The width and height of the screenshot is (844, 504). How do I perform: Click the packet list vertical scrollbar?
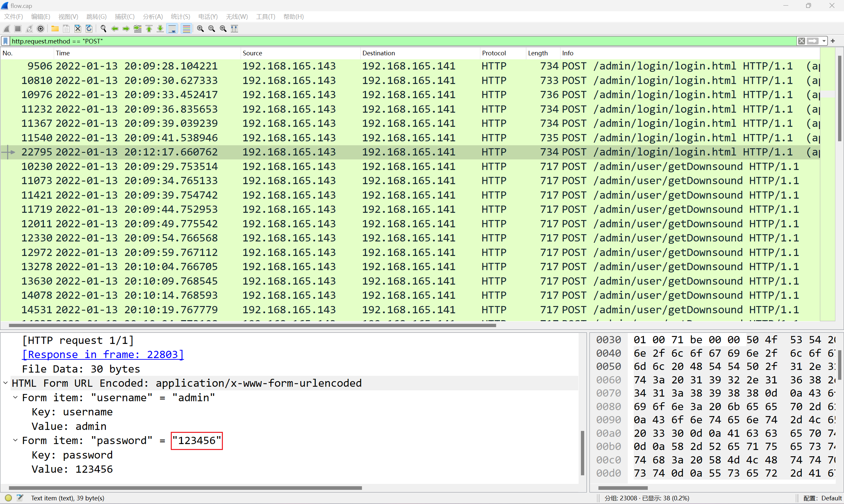[x=840, y=98]
